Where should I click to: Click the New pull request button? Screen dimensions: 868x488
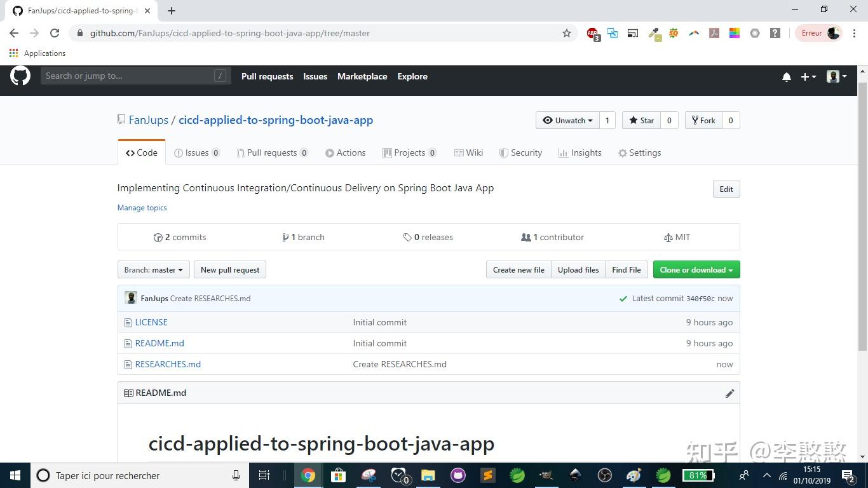pos(229,269)
